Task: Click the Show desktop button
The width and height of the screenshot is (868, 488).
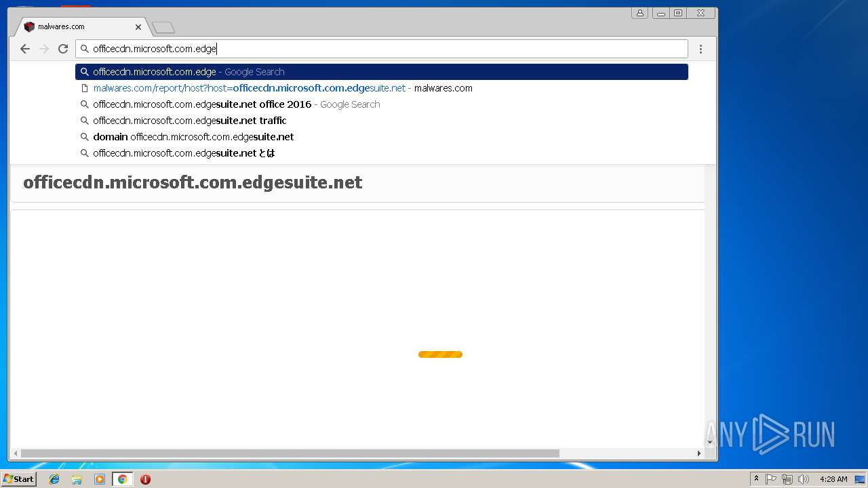Action: point(860,479)
